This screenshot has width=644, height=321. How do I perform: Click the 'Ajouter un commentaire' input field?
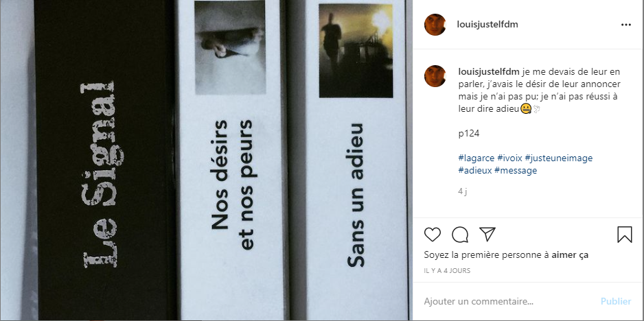click(509, 301)
